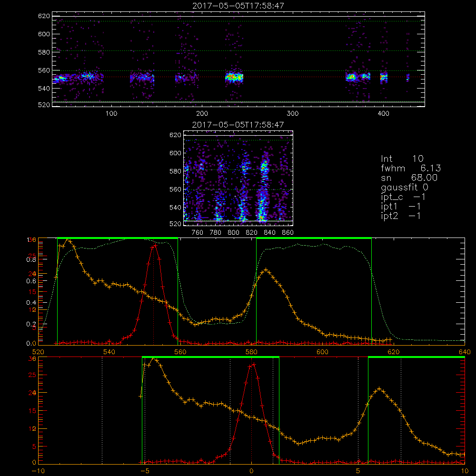Click the orange curve's peak near 6 in bottom plot
Image resolution: width=476 pixels, height=476 pixels.
pos(379,388)
